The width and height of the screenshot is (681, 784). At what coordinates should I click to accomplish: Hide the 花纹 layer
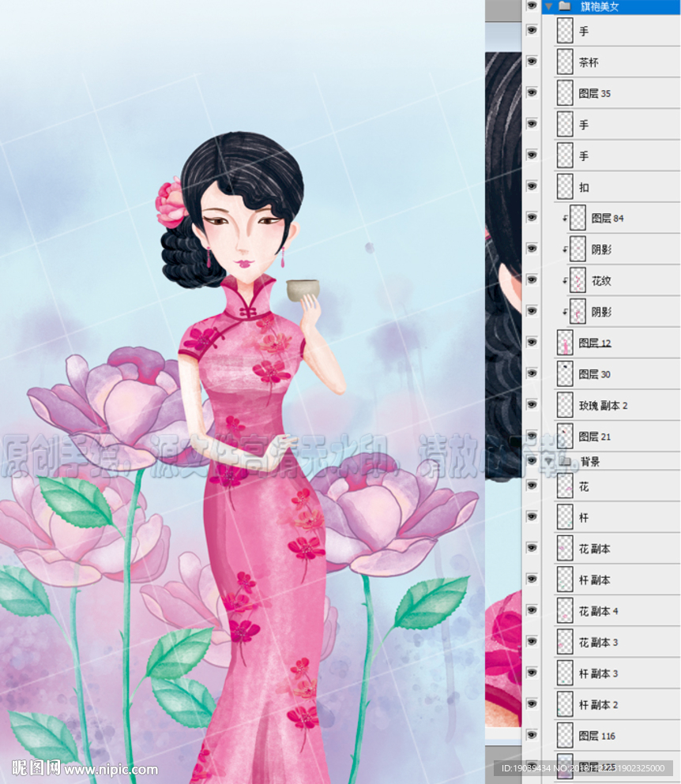pyautogui.click(x=532, y=280)
